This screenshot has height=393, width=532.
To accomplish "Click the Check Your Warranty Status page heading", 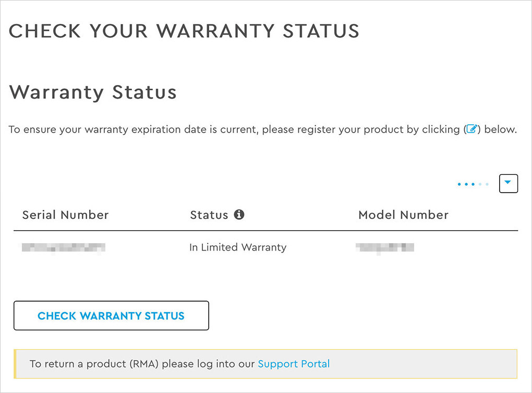I will pos(184,31).
